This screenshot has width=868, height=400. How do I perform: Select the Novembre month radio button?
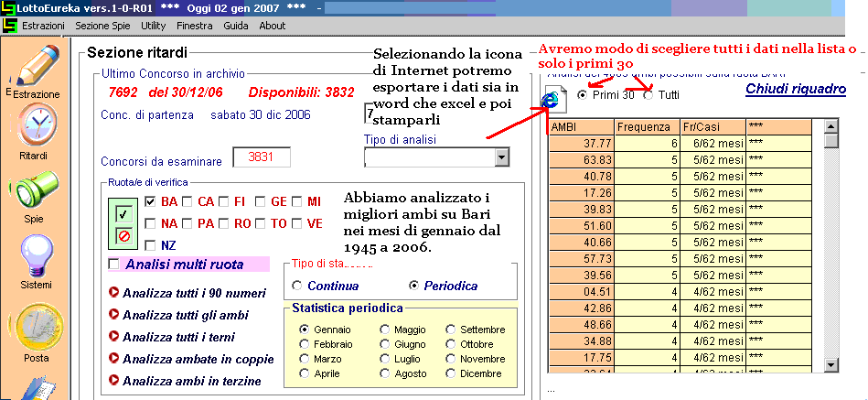451,359
